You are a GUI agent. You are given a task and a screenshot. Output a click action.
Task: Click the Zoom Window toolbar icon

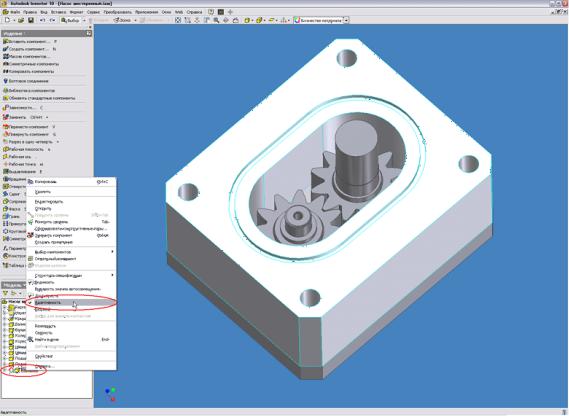187,20
